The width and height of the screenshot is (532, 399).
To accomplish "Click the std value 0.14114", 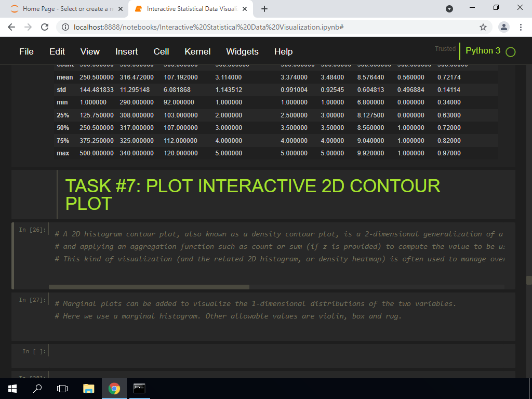I will [449, 90].
